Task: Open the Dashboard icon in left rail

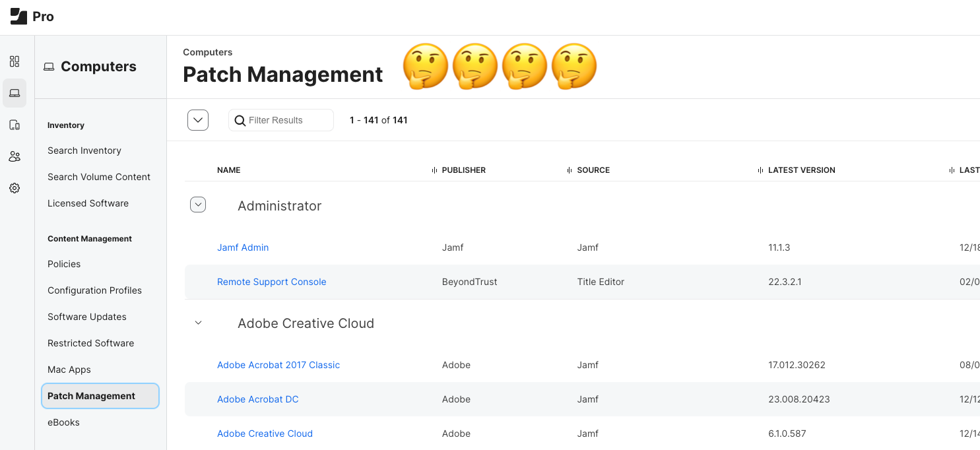Action: click(x=15, y=61)
